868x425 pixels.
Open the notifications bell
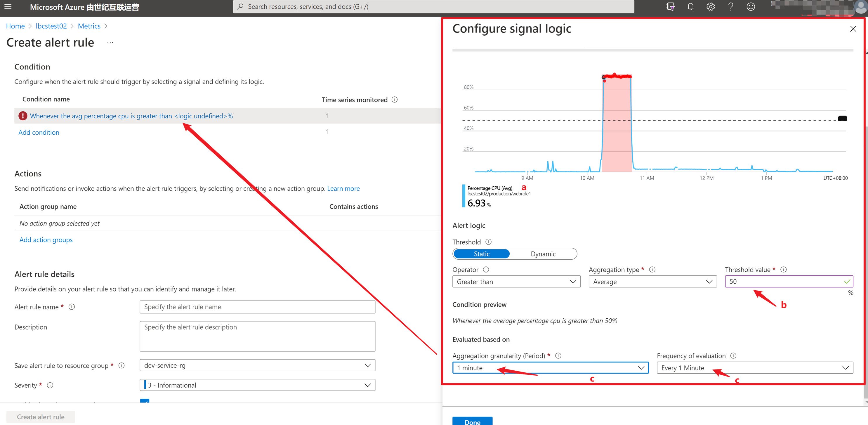[x=690, y=7]
